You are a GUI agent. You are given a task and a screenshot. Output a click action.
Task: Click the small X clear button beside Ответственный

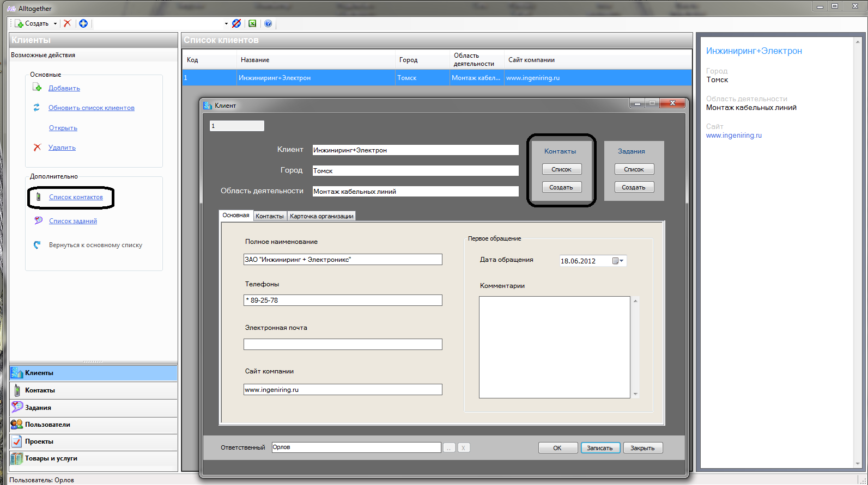click(x=464, y=448)
